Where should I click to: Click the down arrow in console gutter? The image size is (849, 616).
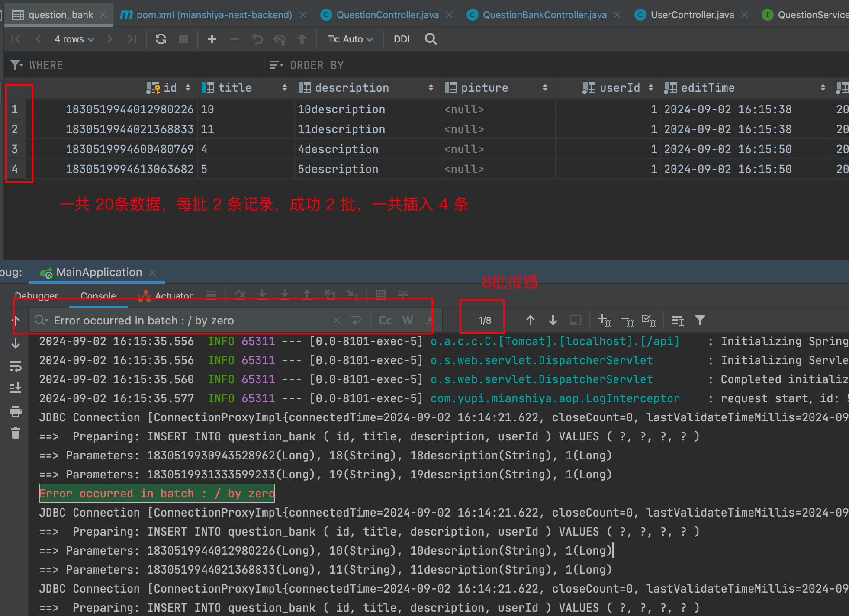point(16,343)
